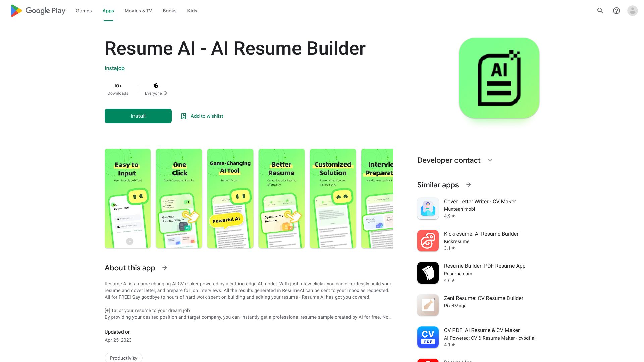Viewport: 644px width, 362px height.
Task: Click the Similar apps arrow expander
Action: click(468, 185)
